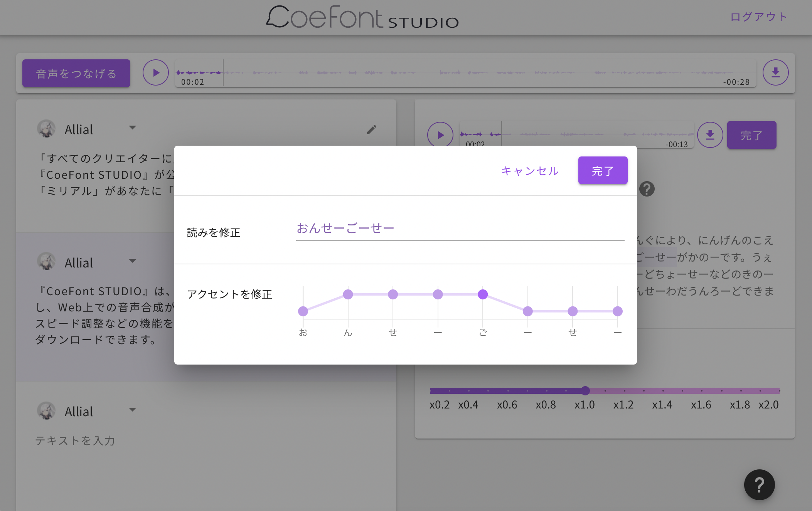Click the top waveform timeline
This screenshot has width=812, height=511.
point(465,73)
